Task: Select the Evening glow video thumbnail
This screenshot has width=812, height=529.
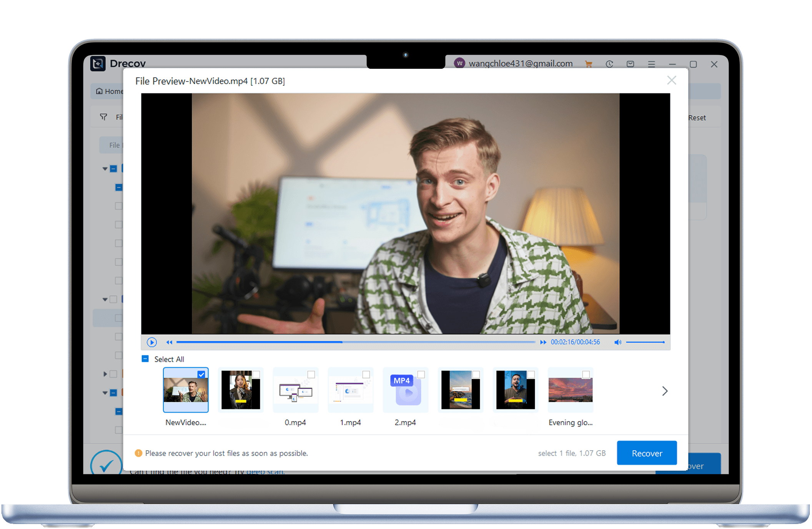Action: [570, 390]
